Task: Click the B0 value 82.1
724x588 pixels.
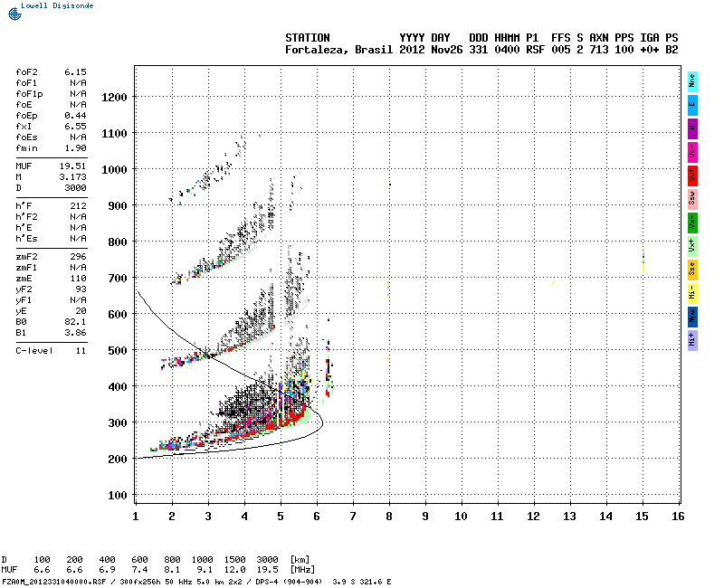Action: [x=75, y=322]
